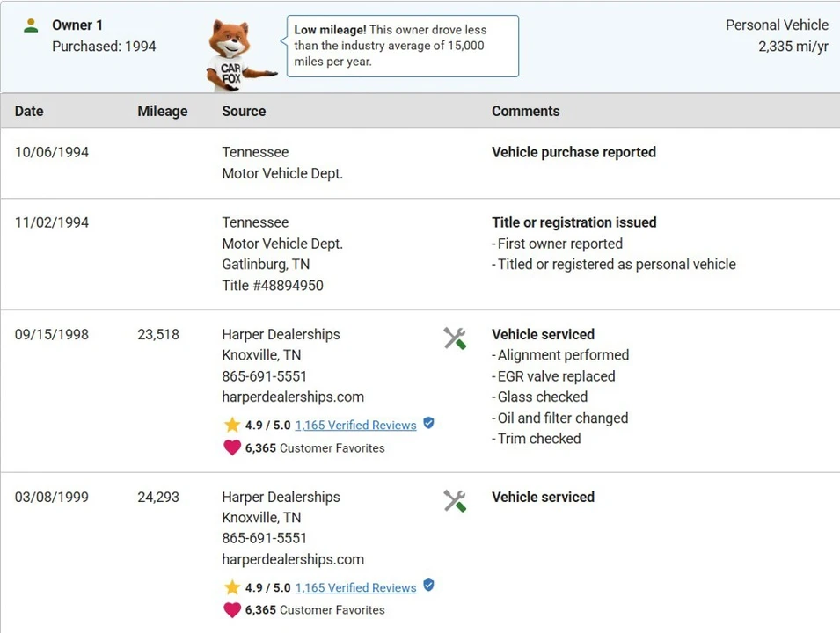Click the blue verified shield badge in 1999 entry
Viewport: 840px width, 633px height.
428,586
